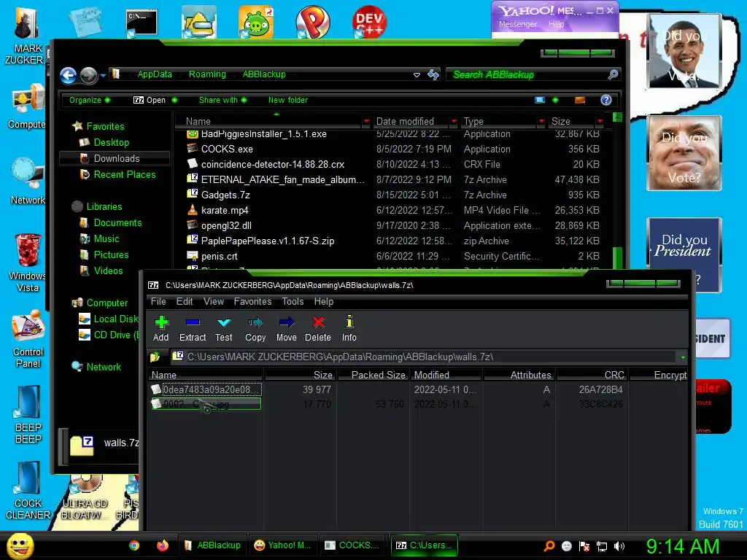The width and height of the screenshot is (747, 560).
Task: Open Yahoo Messenger Help menu
Action: point(556,24)
